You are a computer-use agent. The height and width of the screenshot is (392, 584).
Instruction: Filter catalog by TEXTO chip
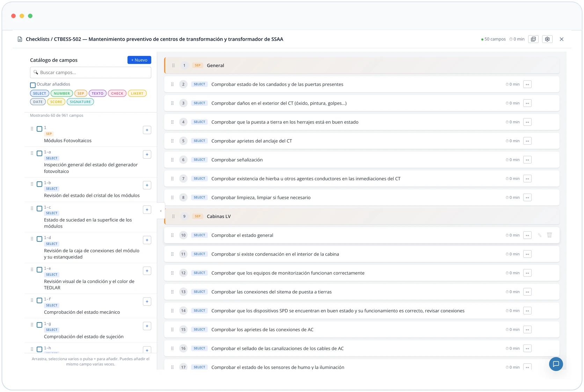point(97,93)
